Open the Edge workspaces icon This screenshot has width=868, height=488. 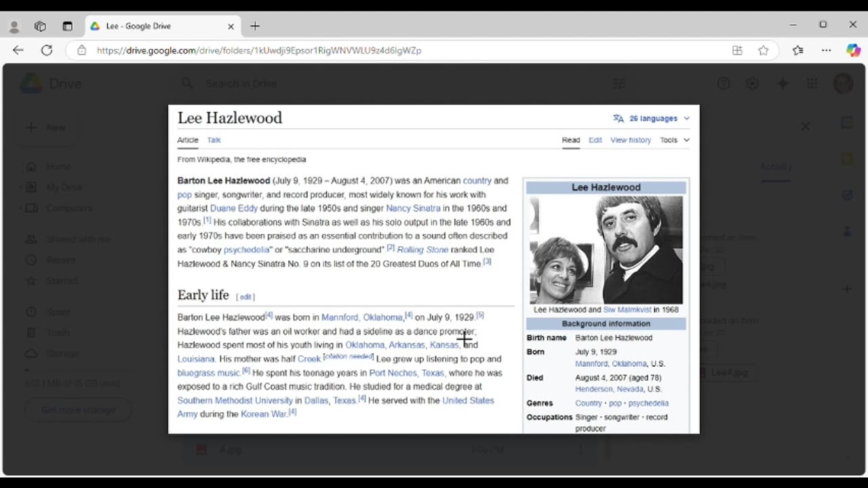point(40,26)
